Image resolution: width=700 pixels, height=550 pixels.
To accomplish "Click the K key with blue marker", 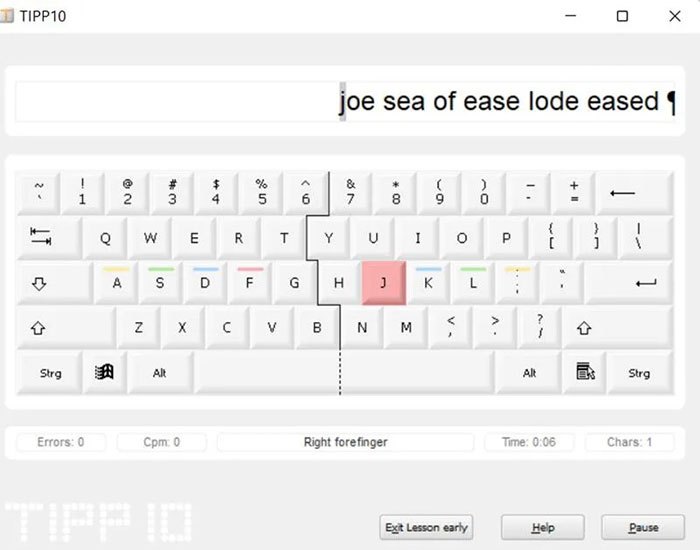I will click(428, 283).
